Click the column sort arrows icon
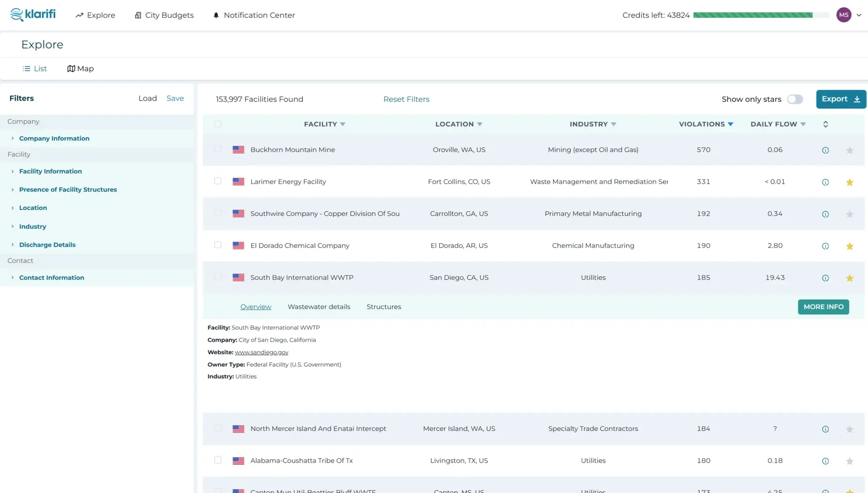868x493 pixels. coord(825,124)
